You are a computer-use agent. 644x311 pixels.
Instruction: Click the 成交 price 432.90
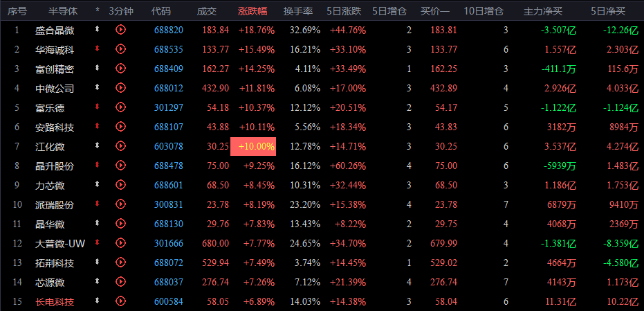[216, 89]
